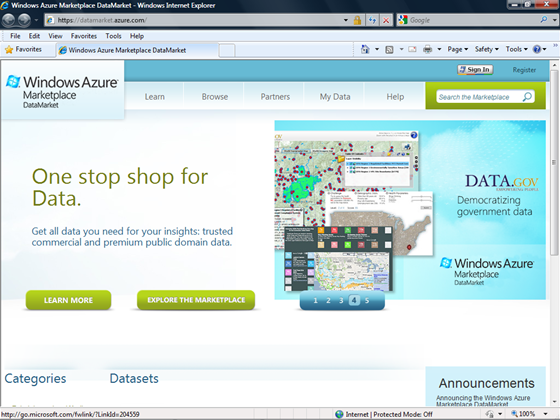Click the Read Mail envelope icon
Screen dimensions: 560x420
412,49
